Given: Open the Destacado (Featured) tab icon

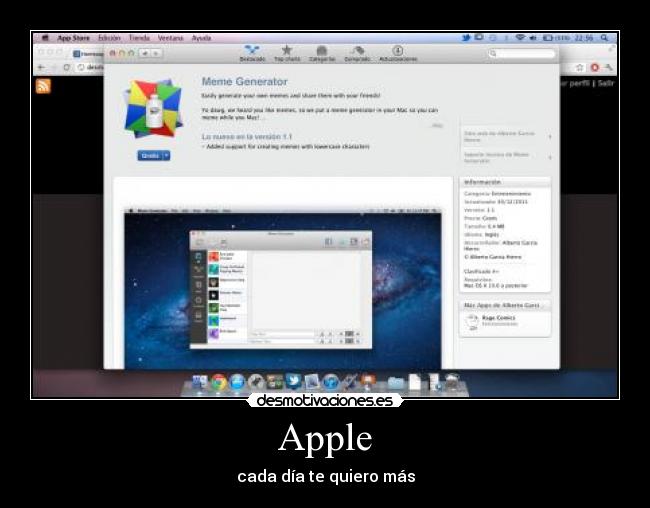Looking at the screenshot, I should pyautogui.click(x=252, y=51).
